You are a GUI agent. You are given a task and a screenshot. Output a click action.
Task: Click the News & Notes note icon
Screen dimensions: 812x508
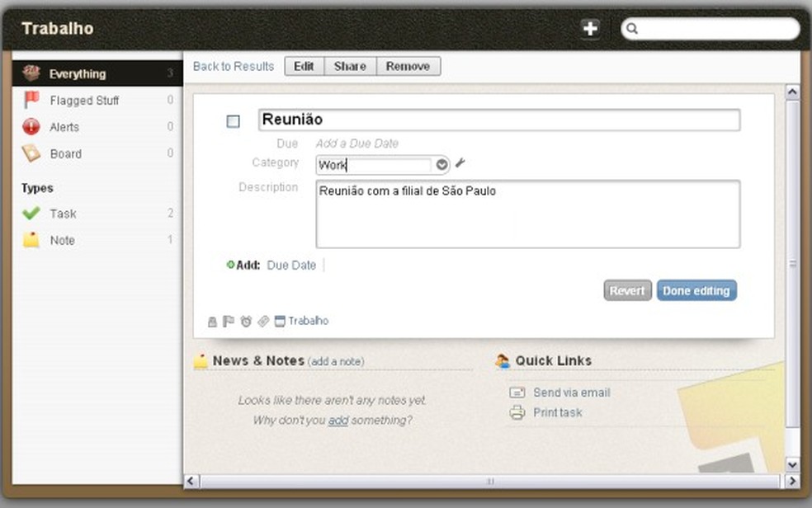tap(201, 360)
